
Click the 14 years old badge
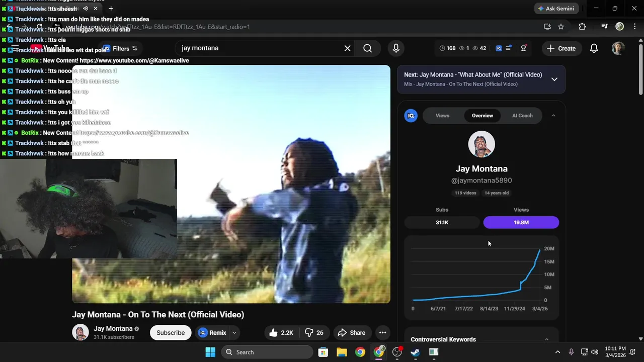[x=497, y=193]
